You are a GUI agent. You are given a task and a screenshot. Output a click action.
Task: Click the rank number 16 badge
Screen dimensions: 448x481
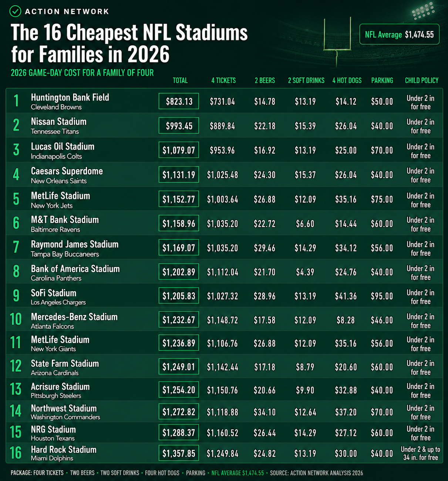tap(16, 453)
